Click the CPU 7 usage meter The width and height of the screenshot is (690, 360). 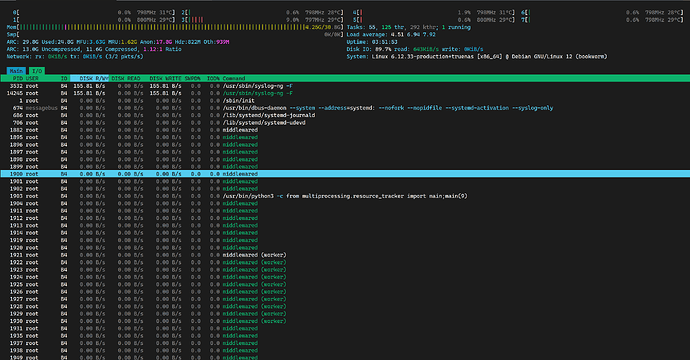pyautogui.click(x=603, y=20)
